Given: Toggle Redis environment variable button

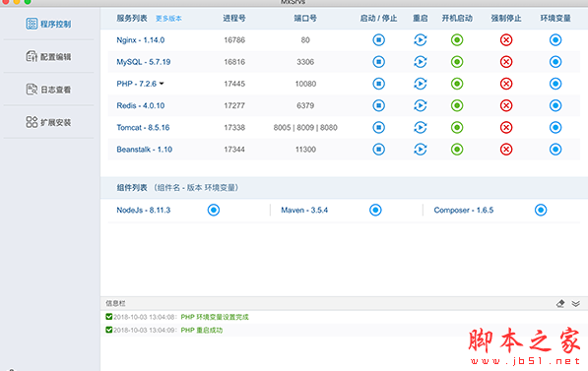Looking at the screenshot, I should pyautogui.click(x=555, y=105).
